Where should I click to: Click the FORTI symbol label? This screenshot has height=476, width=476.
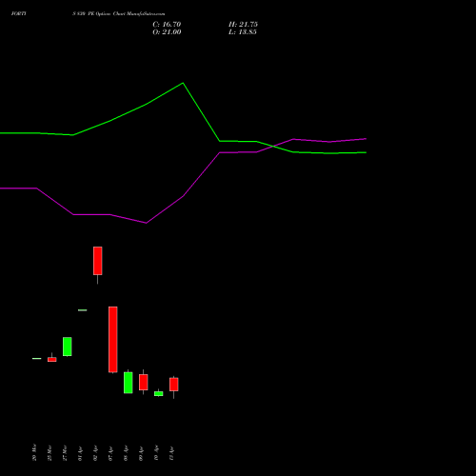point(18,13)
